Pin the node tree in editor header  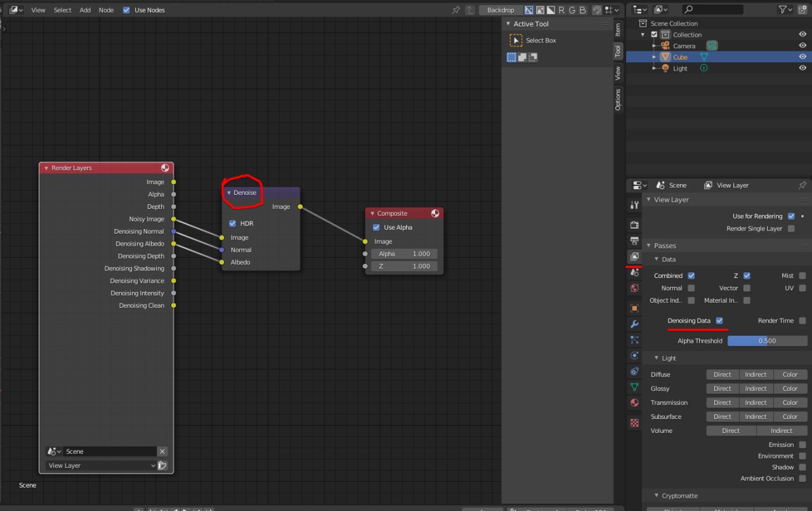coord(455,10)
